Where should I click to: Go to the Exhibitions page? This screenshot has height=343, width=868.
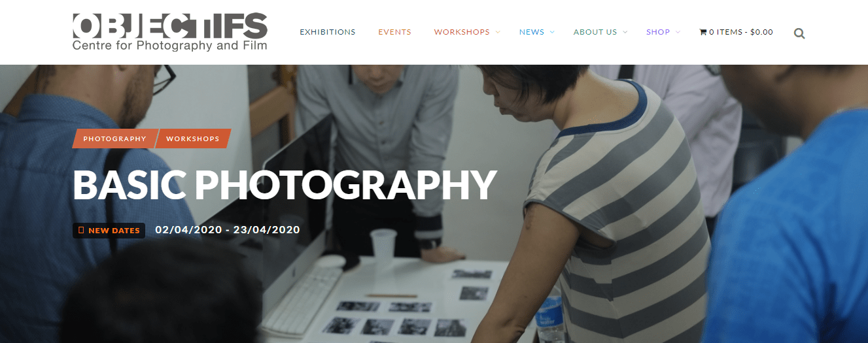tap(328, 32)
